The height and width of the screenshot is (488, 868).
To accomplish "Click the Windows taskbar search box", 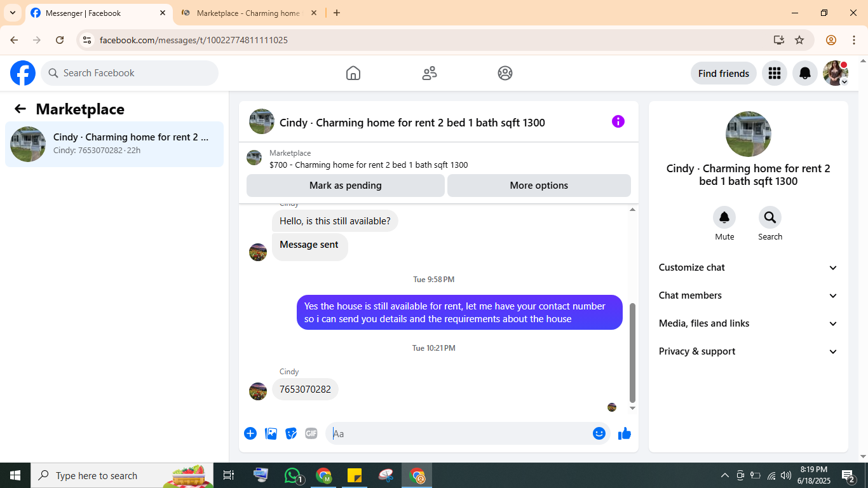I will [122, 475].
